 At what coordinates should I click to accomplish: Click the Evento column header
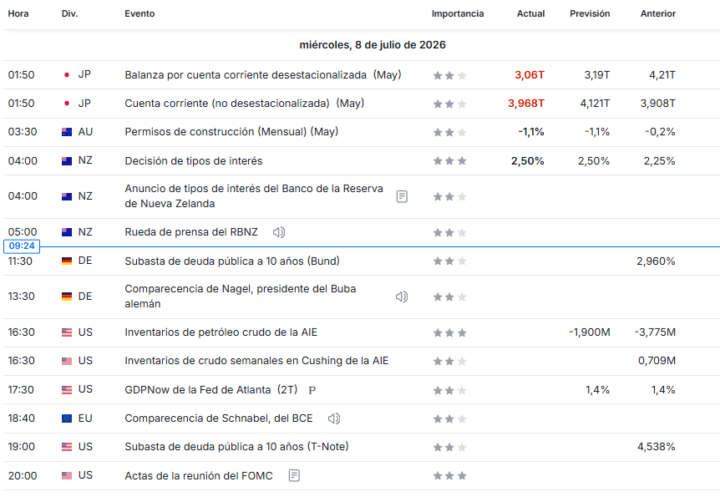[x=140, y=14]
